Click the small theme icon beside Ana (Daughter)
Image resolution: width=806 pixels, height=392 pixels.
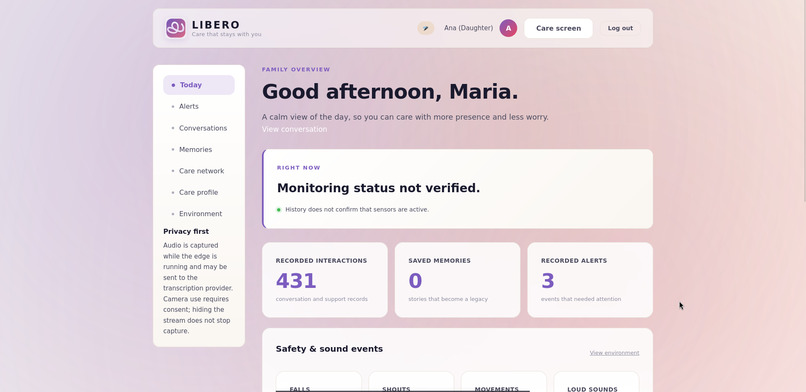tap(426, 28)
